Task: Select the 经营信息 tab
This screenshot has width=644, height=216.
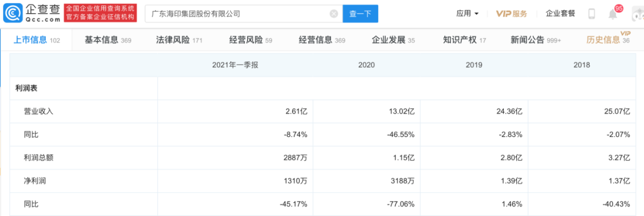Action: (322, 40)
